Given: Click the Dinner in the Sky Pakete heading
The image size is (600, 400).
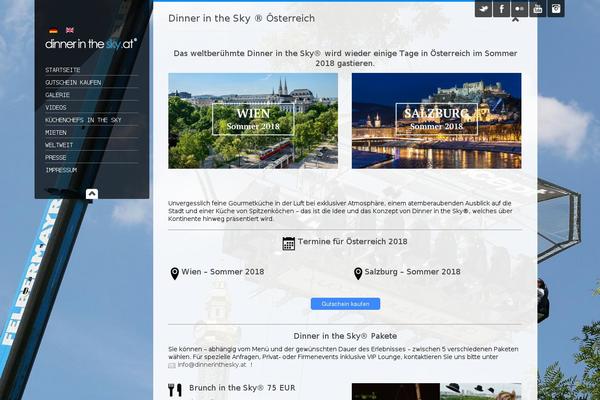Looking at the screenshot, I should 345,336.
